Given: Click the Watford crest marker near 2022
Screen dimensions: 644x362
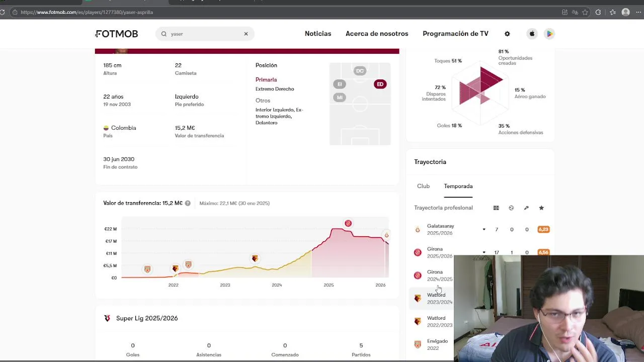Looking at the screenshot, I should coord(175,268).
